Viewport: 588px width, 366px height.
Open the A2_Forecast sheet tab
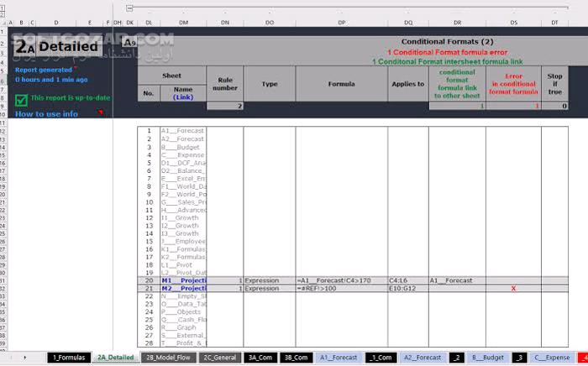pyautogui.click(x=423, y=358)
